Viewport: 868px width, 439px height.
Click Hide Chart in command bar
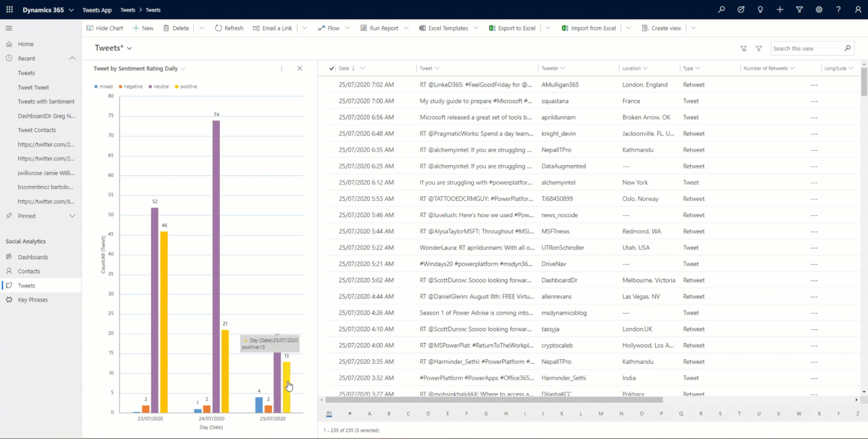coord(105,28)
